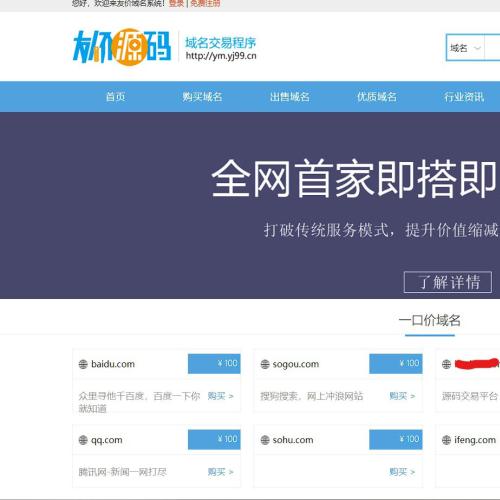Click the sohu.com domain name
The image size is (500, 500).
point(293,440)
